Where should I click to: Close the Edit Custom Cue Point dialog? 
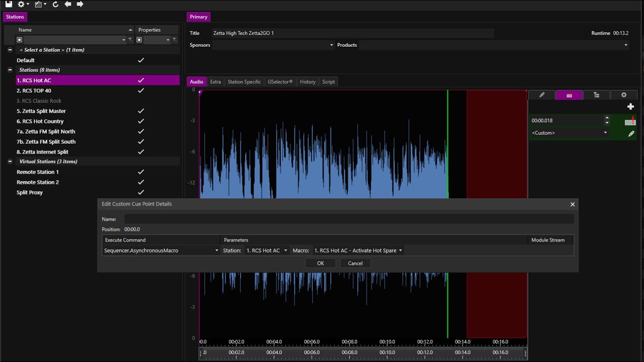pos(572,204)
